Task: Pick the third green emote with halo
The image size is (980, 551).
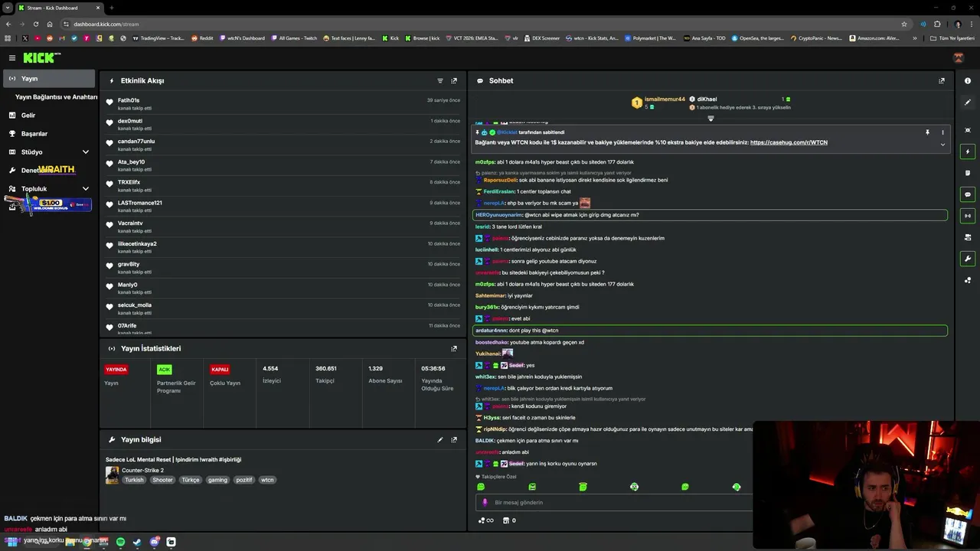Action: coord(583,487)
